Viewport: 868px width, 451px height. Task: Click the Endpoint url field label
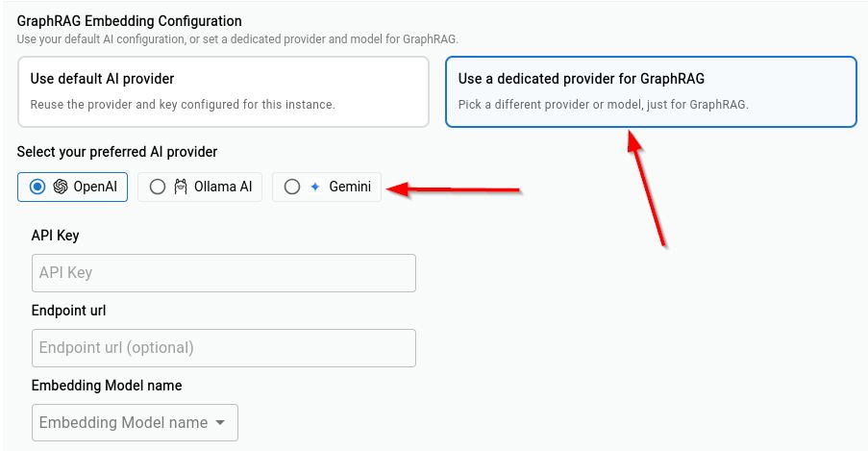click(68, 311)
